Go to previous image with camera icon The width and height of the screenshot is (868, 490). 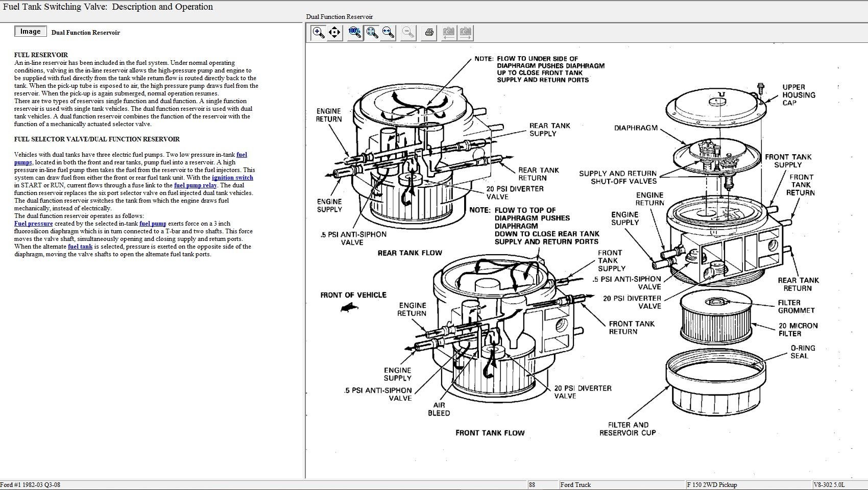tap(448, 33)
